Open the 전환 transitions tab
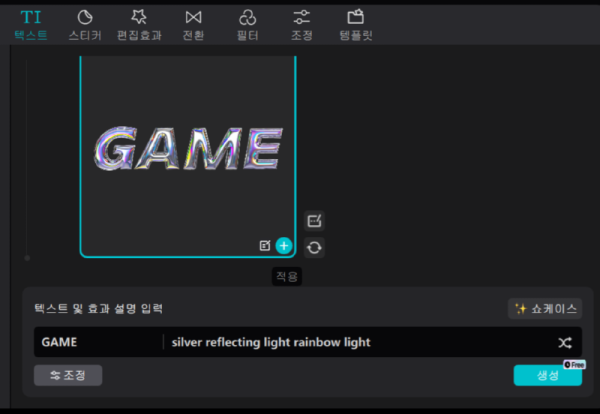 [193, 24]
